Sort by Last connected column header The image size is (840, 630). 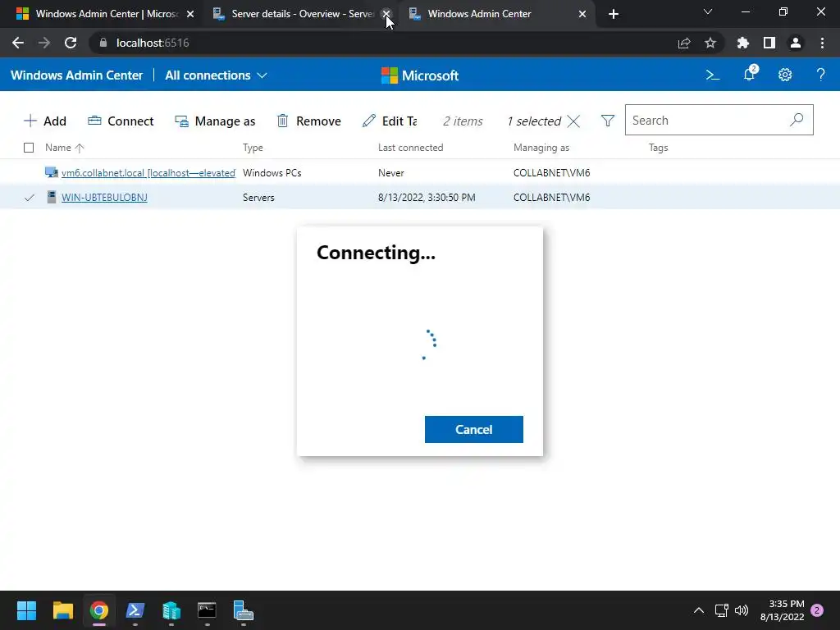[410, 148]
